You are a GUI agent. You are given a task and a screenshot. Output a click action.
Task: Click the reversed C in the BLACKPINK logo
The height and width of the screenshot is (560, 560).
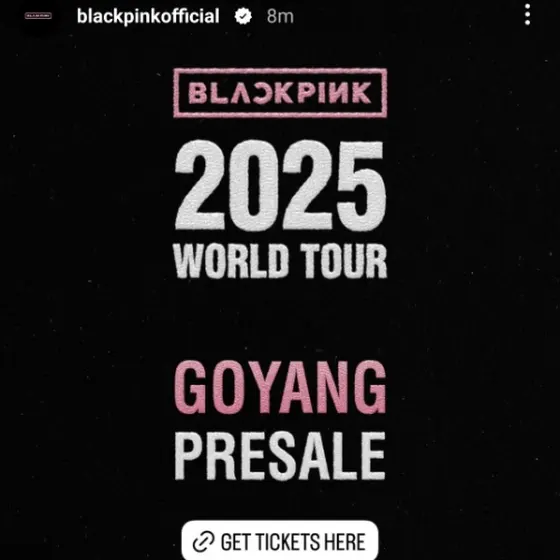[263, 93]
